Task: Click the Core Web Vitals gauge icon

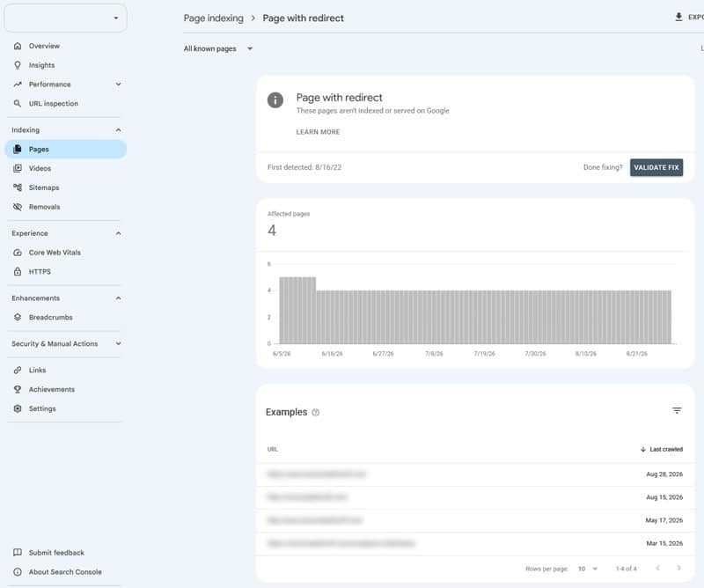Action: point(18,253)
